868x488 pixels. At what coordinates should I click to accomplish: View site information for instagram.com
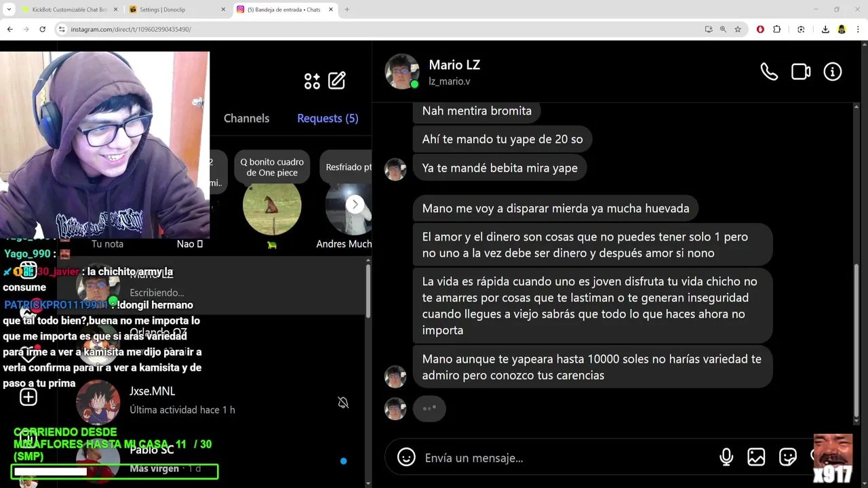coord(62,29)
